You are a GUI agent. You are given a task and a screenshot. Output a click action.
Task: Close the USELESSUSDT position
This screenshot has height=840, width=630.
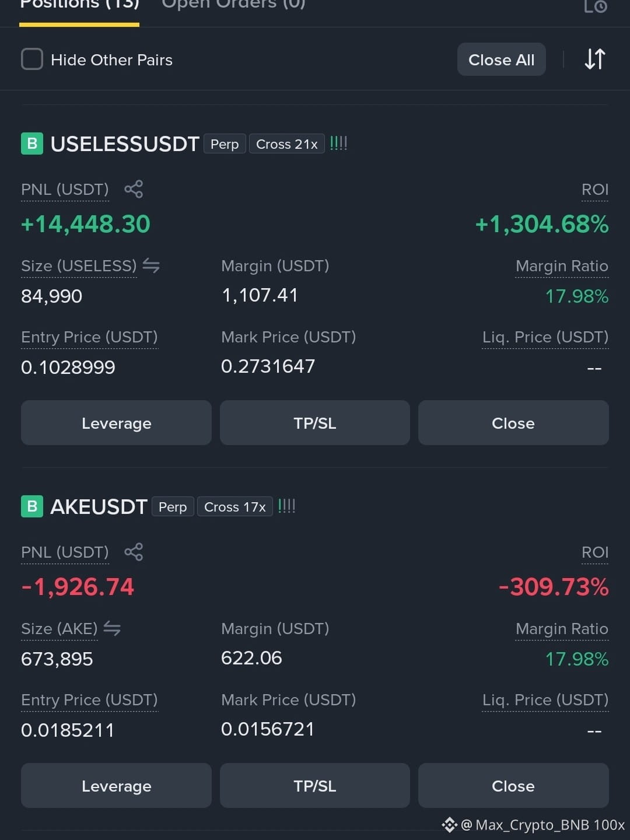click(513, 423)
